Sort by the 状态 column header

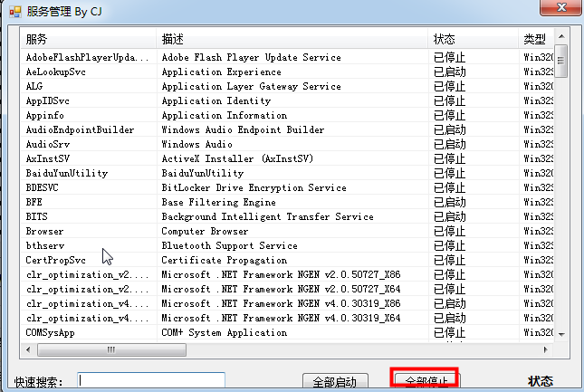[473, 39]
